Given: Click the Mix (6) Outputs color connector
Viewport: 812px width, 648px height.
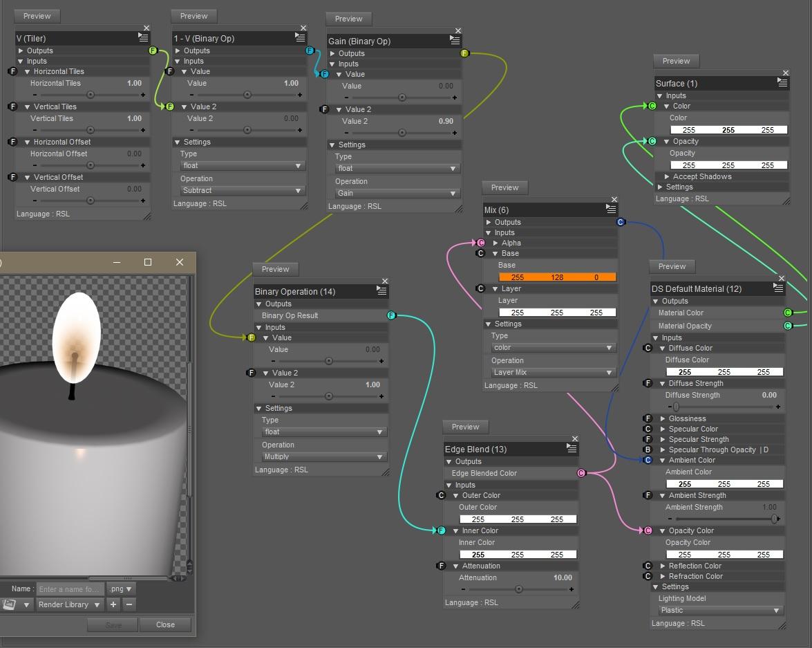Looking at the screenshot, I should 621,222.
